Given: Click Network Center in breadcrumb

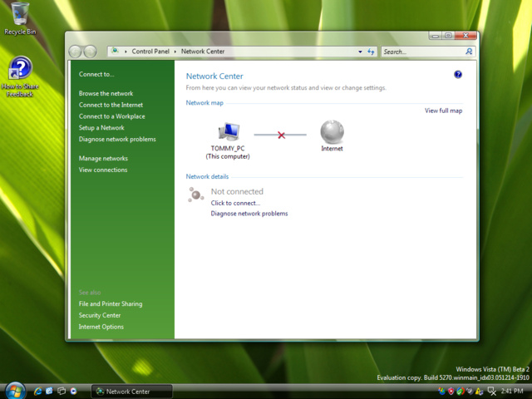Looking at the screenshot, I should pos(203,52).
